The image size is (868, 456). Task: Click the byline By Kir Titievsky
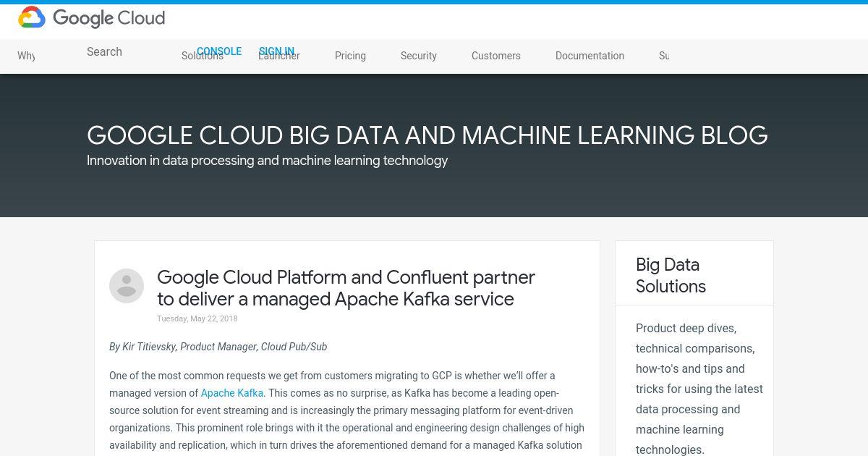tap(218, 347)
